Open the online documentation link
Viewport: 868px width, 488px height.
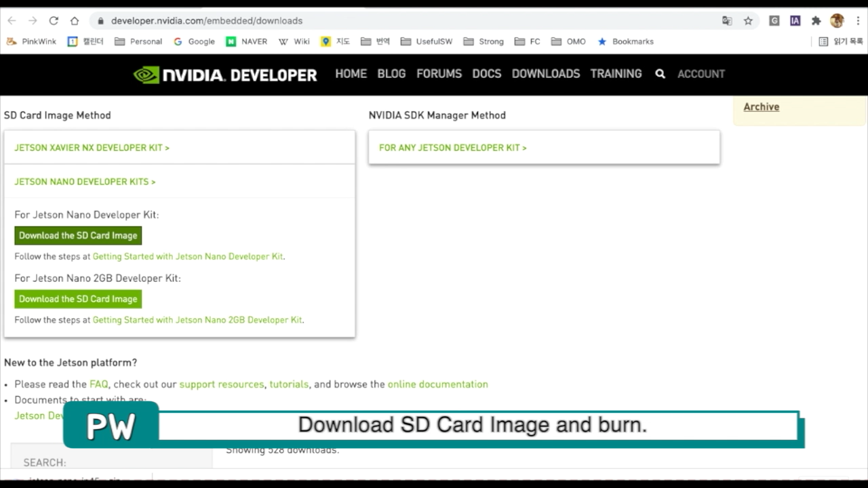[437, 384]
